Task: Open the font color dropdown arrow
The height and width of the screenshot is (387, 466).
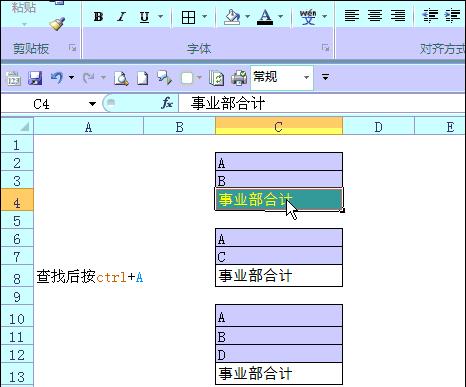Action: [280, 16]
